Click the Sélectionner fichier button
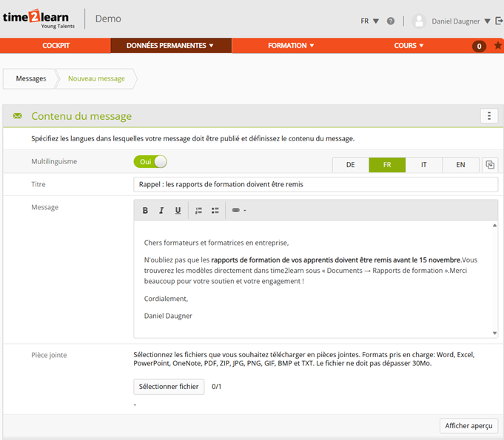 pos(169,386)
